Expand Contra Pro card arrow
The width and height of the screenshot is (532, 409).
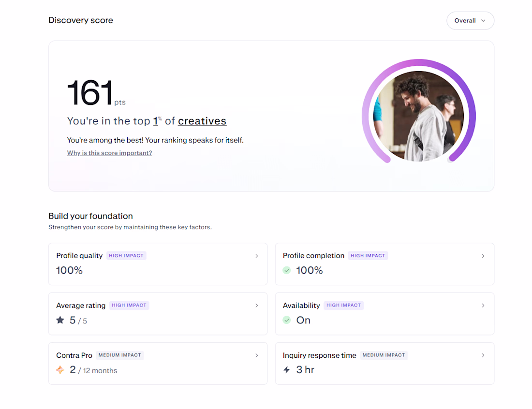[257, 355]
